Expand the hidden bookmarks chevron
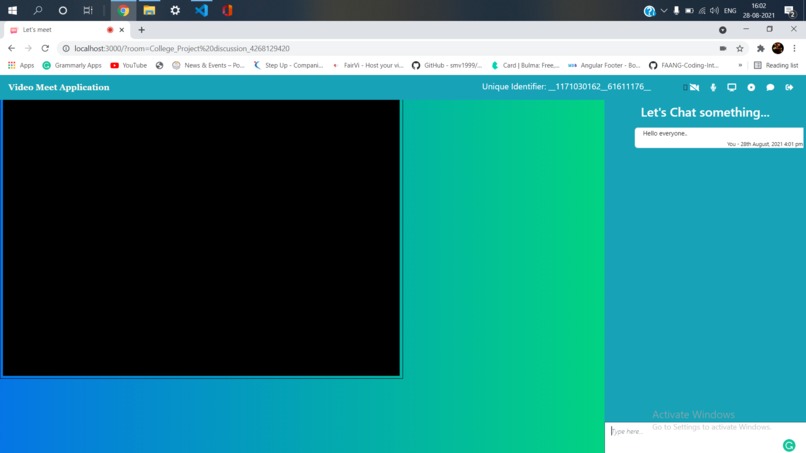Image resolution: width=806 pixels, height=453 pixels. pyautogui.click(x=740, y=65)
